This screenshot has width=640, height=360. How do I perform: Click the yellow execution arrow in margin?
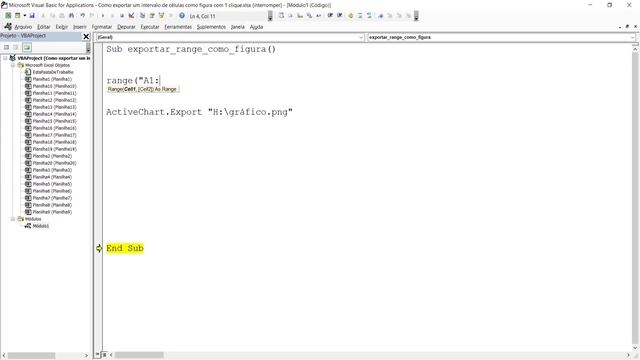coord(99,248)
